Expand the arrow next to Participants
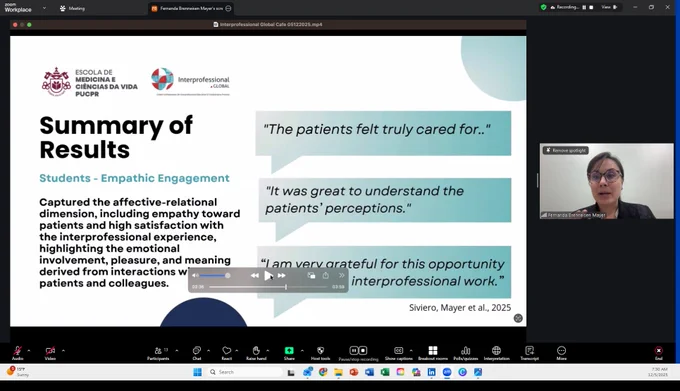Viewport: 680px width, 391px height. 177,350
